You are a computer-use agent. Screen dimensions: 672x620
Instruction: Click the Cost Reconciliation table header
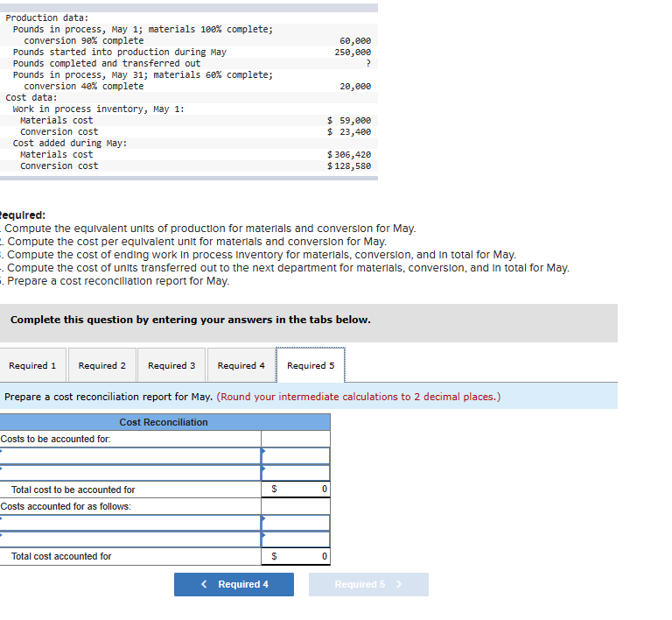165,422
